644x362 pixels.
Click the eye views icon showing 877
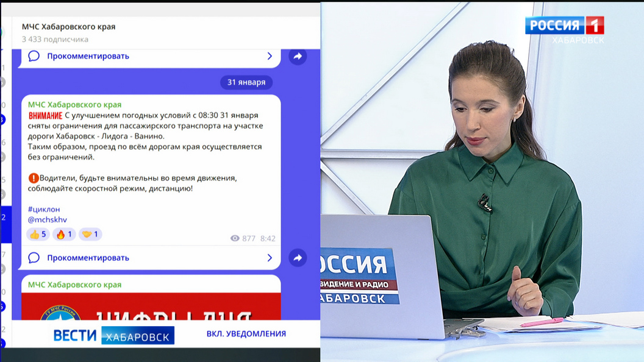click(x=235, y=238)
